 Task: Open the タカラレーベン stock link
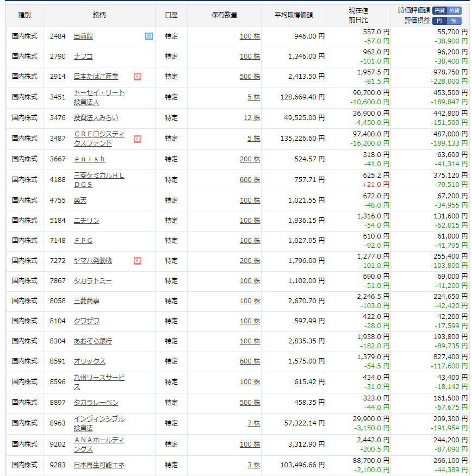tap(96, 403)
